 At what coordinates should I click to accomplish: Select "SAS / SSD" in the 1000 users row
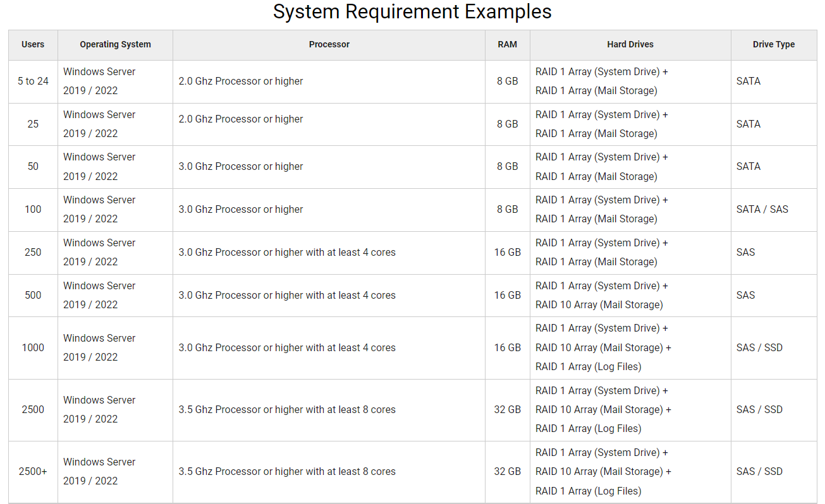pyautogui.click(x=759, y=348)
